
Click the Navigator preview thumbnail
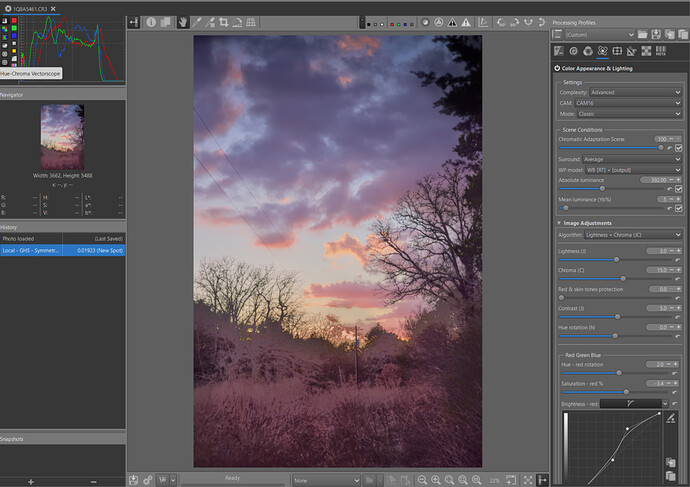pos(62,137)
